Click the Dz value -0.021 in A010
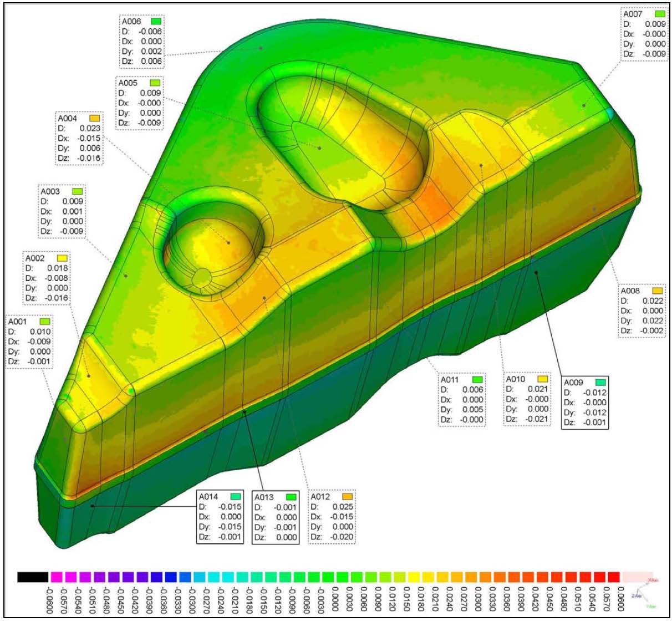 click(536, 419)
